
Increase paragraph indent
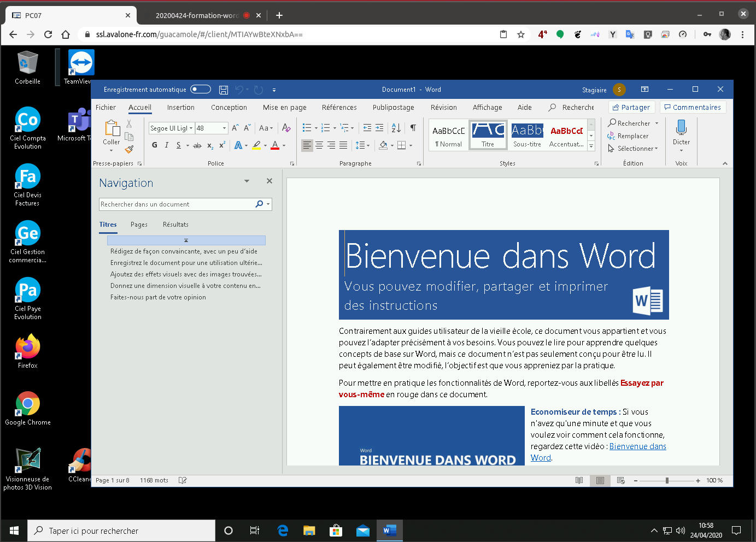pyautogui.click(x=379, y=128)
